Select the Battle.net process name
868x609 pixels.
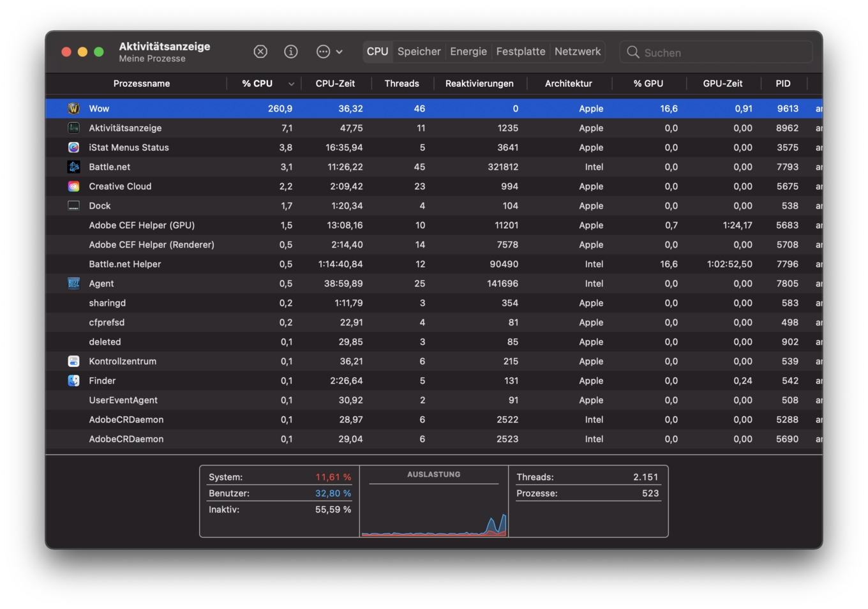click(110, 167)
